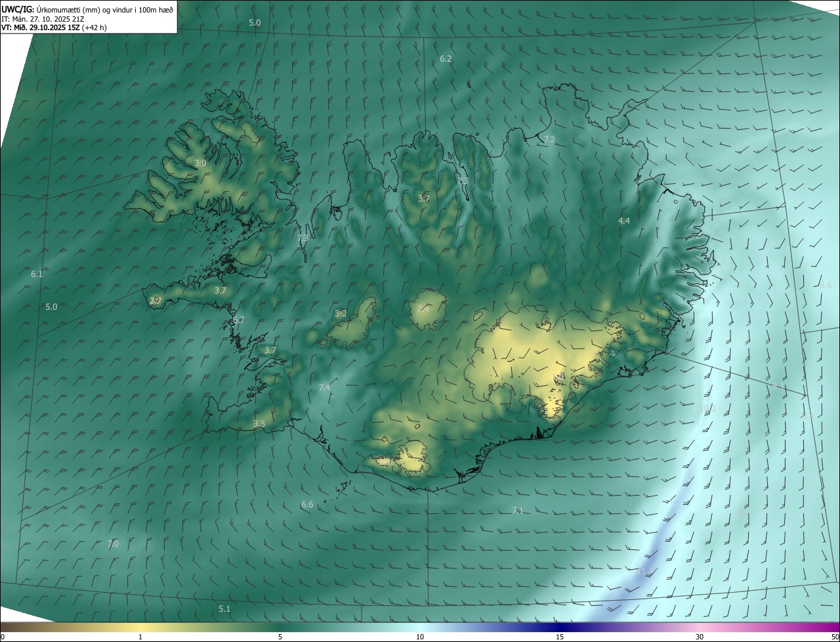
Task: Click the colorbar tick label 0
Action: [3, 637]
